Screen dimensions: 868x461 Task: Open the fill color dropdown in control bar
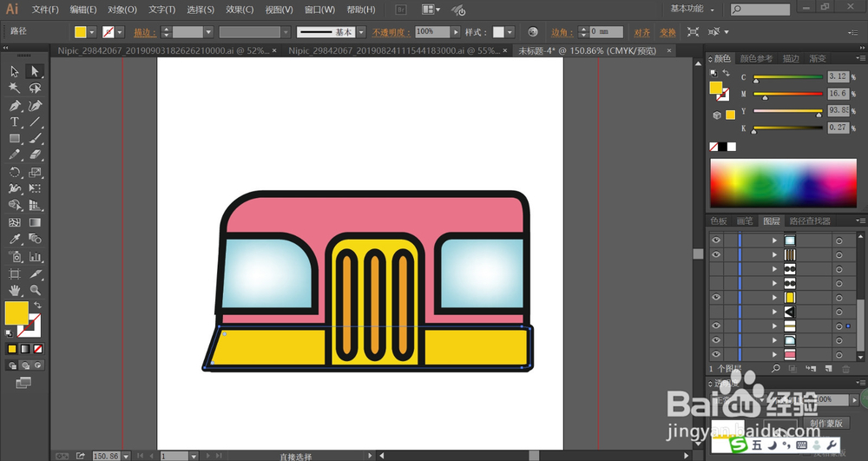[92, 32]
